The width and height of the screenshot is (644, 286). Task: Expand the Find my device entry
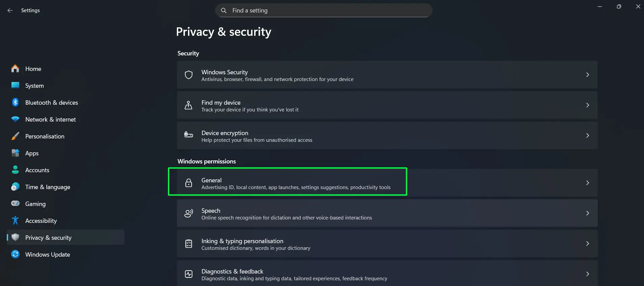click(x=588, y=105)
